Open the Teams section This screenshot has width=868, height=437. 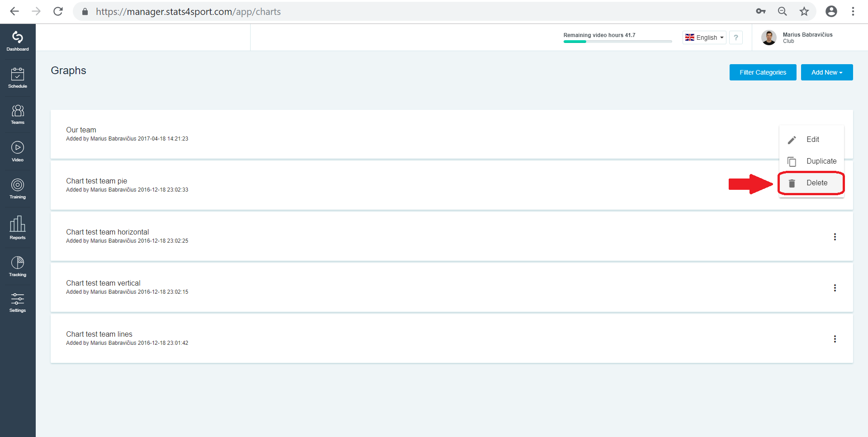[18, 114]
